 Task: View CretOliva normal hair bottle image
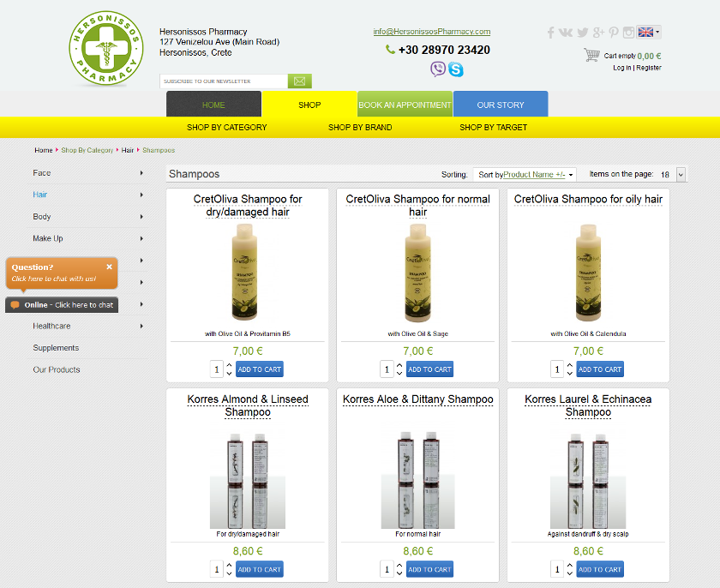click(418, 273)
